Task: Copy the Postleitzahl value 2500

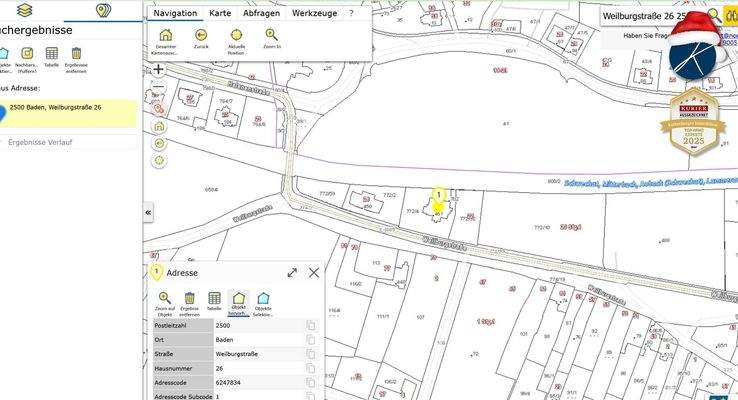Action: click(311, 326)
